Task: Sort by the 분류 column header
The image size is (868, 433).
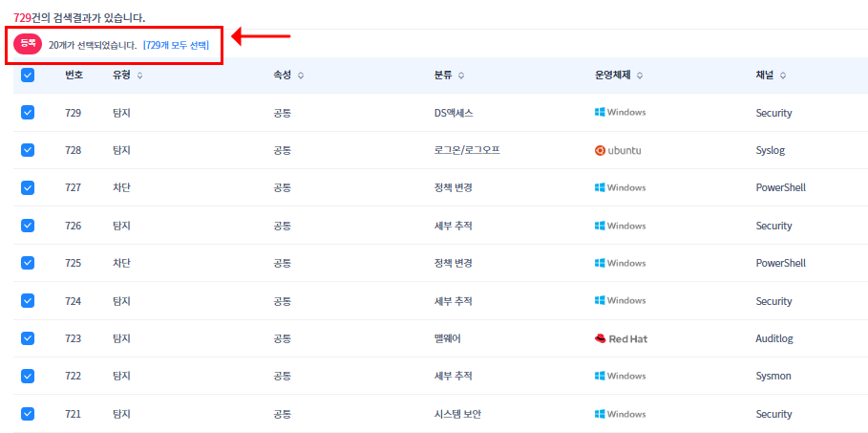Action: click(x=448, y=76)
